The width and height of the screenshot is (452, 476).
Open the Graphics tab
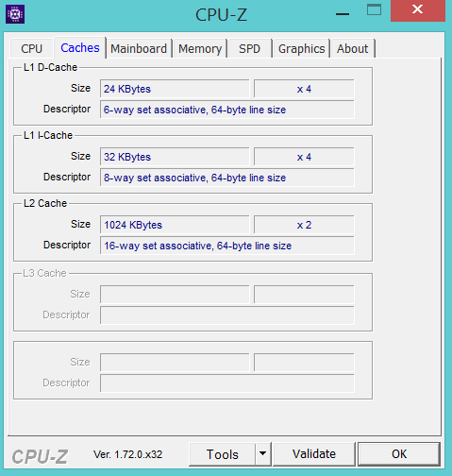tap(301, 49)
